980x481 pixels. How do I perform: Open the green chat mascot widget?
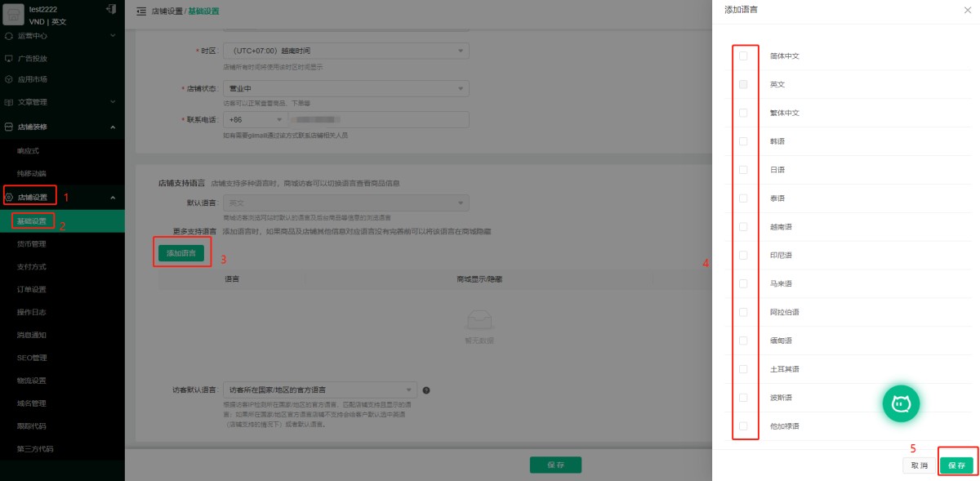coord(901,403)
